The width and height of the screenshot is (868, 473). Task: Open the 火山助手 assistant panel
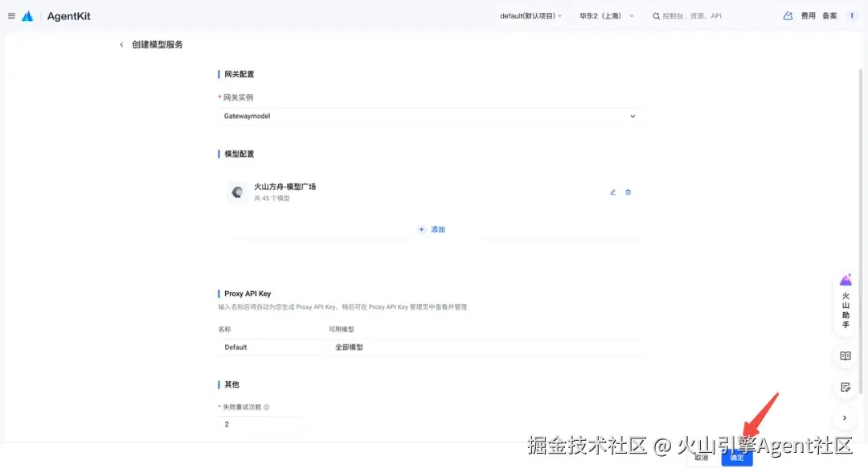tap(845, 302)
